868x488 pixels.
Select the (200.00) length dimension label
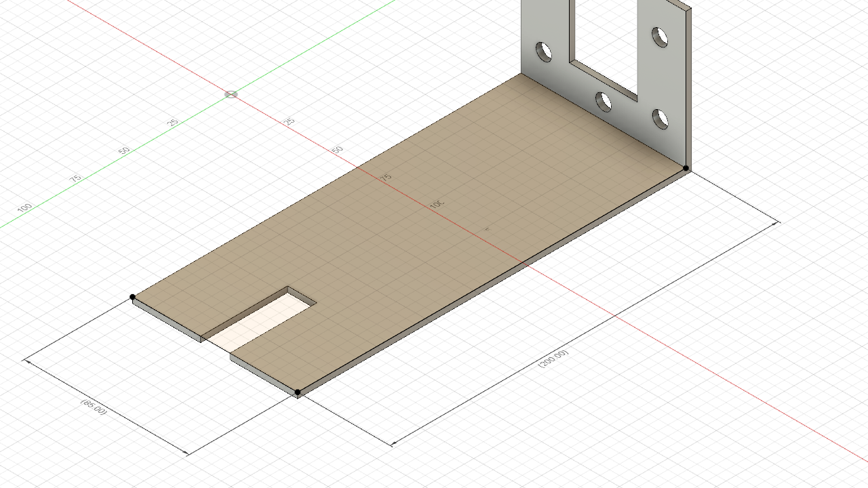coord(553,359)
